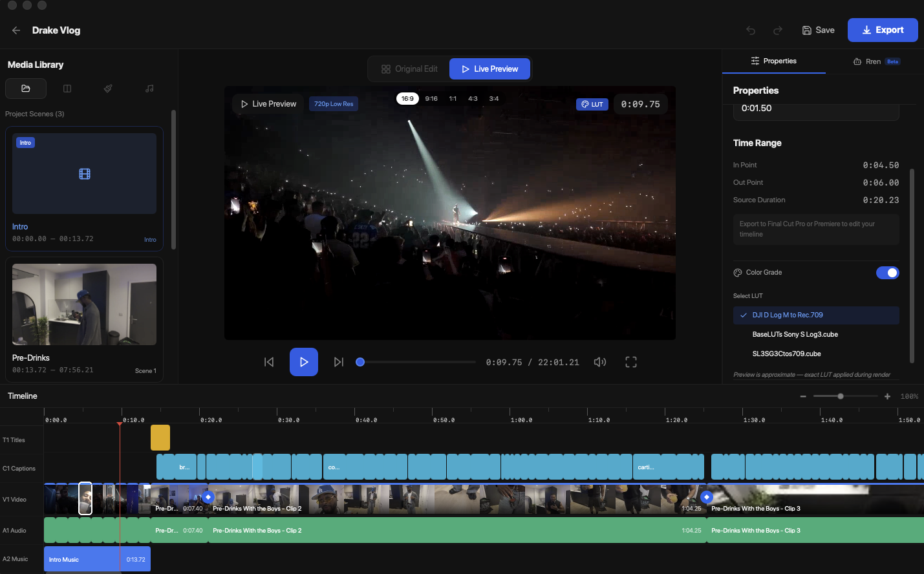
Task: Save the project
Action: click(818, 30)
